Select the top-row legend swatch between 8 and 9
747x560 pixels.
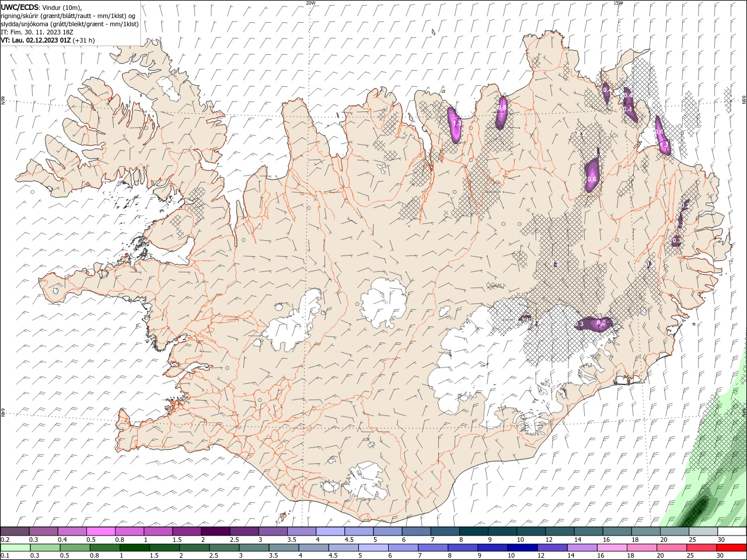[473, 531]
